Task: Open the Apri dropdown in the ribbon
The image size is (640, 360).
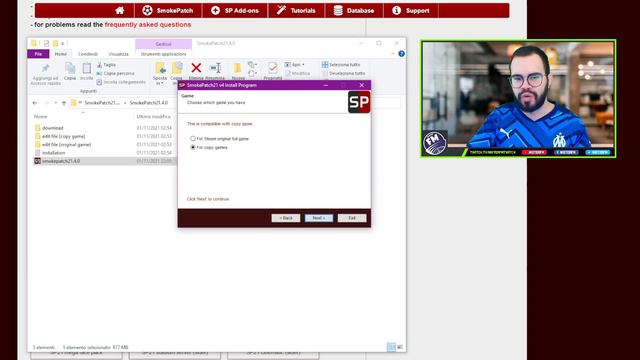Action: [295, 65]
